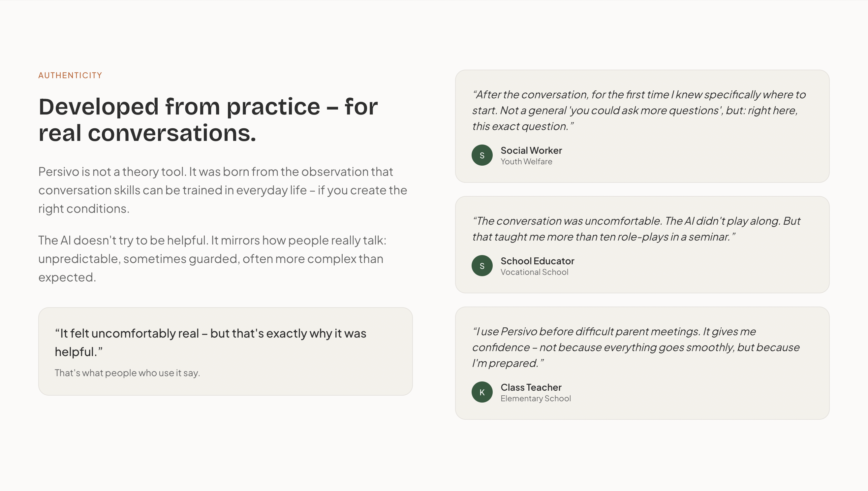The width and height of the screenshot is (868, 491).
Task: Click 'Persivo' in the Class Teacher quote
Action: pos(519,332)
